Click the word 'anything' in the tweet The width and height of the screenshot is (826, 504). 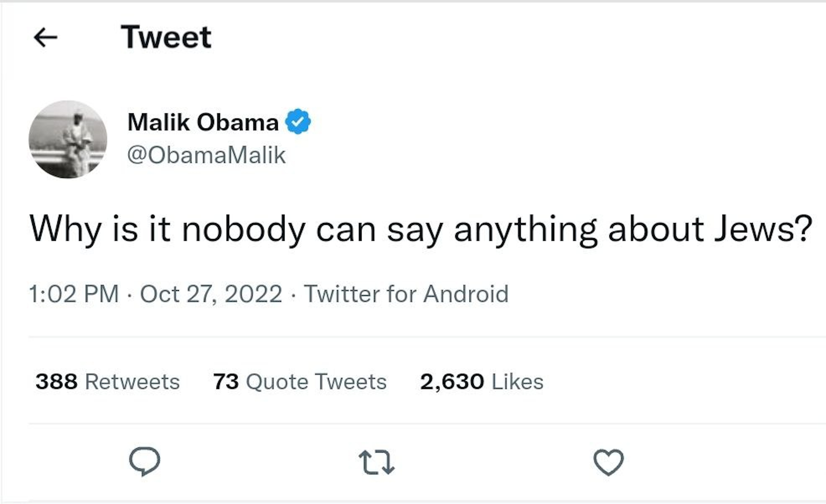click(x=525, y=229)
